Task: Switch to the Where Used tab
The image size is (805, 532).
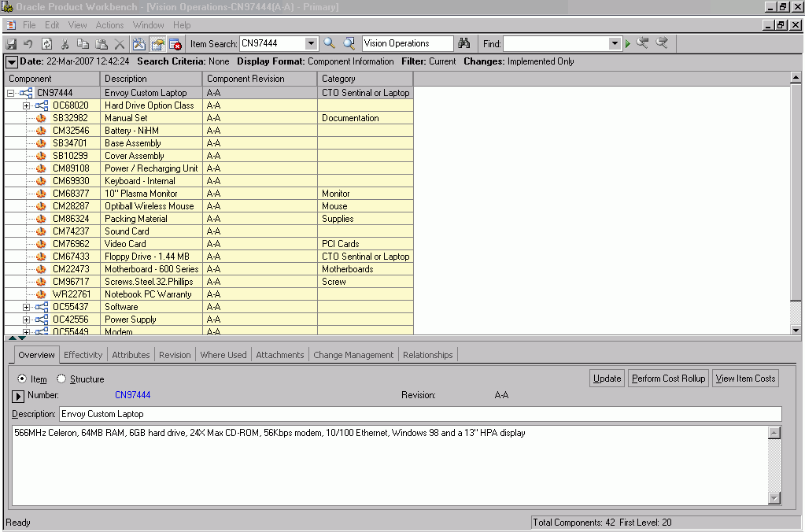Action: [x=223, y=355]
